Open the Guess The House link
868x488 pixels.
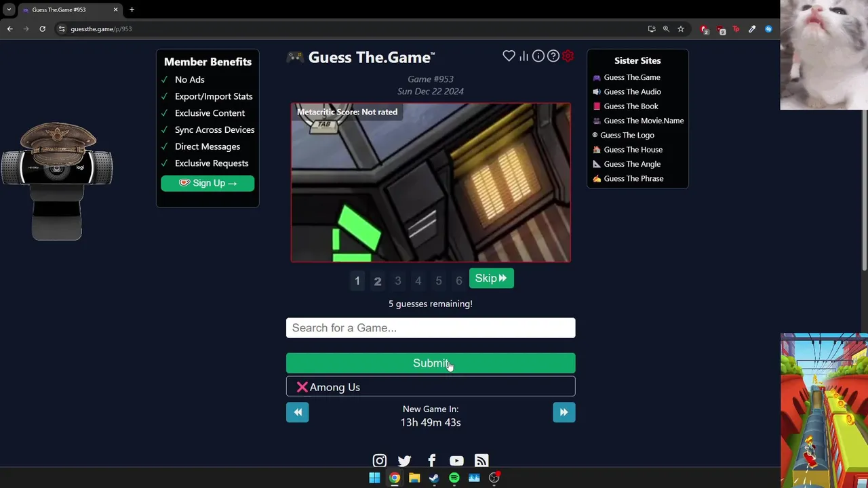[x=632, y=150]
